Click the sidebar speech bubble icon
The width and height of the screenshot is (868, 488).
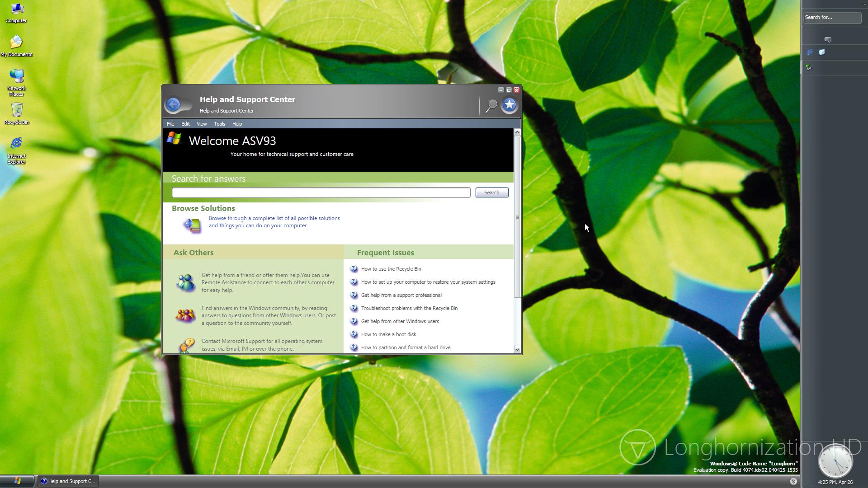828,40
